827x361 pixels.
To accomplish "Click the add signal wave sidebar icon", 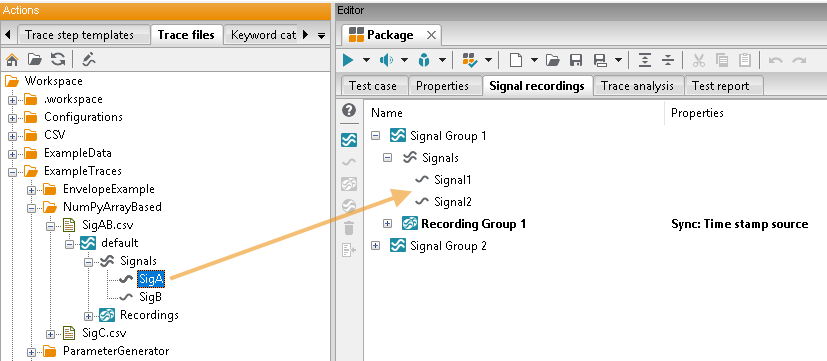I will click(x=349, y=162).
